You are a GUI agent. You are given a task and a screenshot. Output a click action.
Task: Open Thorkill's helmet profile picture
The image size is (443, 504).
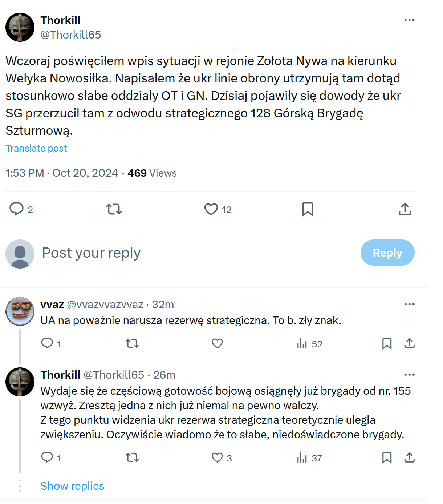pos(20,27)
